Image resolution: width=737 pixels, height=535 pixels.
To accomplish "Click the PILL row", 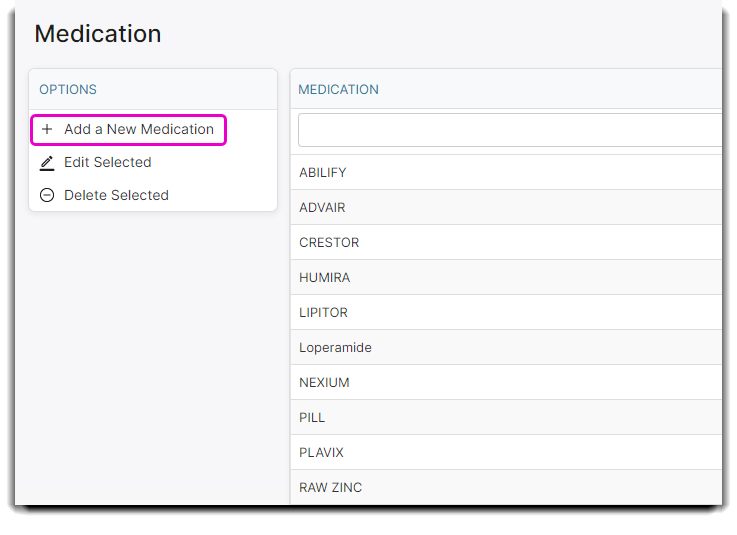I will coord(312,418).
